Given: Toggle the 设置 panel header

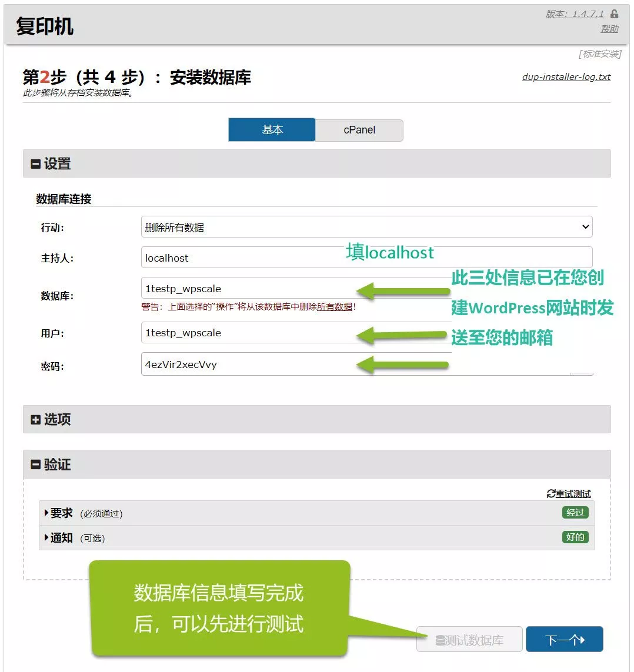Looking at the screenshot, I should tap(316, 163).
